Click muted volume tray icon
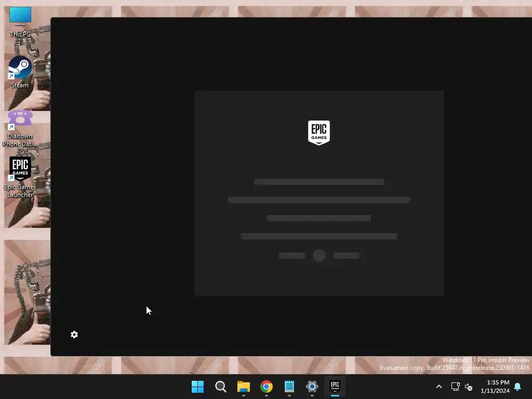The image size is (532, 399). tap(469, 387)
